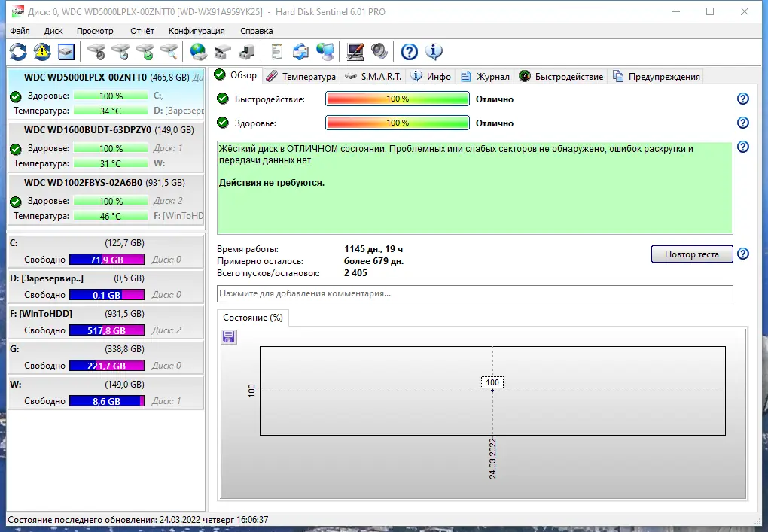Image resolution: width=768 pixels, height=532 pixels.
Task: Open the Предупреждения tab
Action: (x=657, y=77)
